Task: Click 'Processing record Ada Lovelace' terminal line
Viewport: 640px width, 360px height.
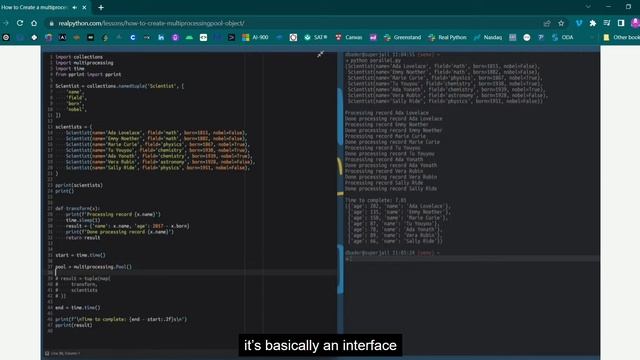Action: (387, 113)
